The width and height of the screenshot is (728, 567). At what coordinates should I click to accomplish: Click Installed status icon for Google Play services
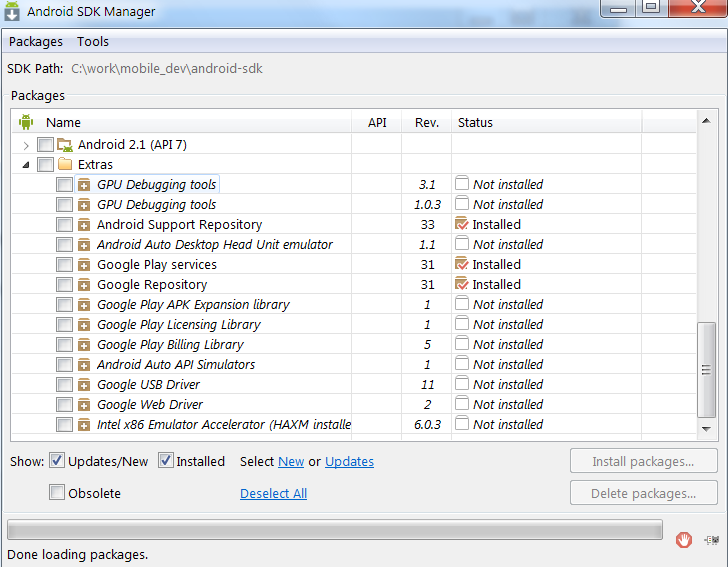point(462,264)
